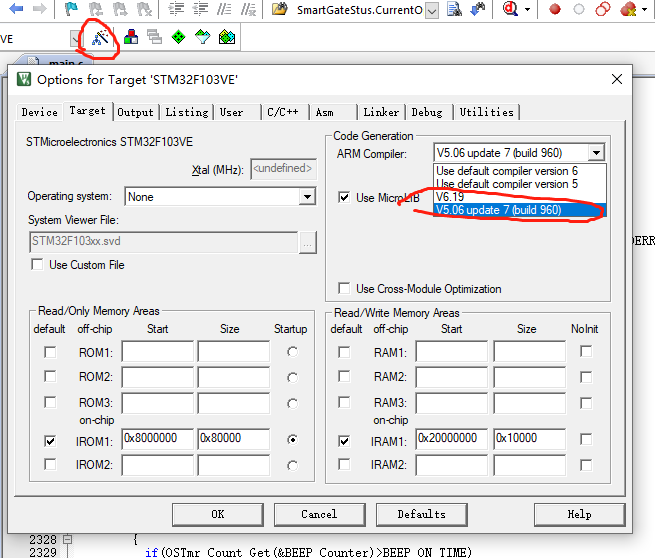Unindent the selected lines icon
The width and height of the screenshot is (655, 558).
tap(200, 9)
